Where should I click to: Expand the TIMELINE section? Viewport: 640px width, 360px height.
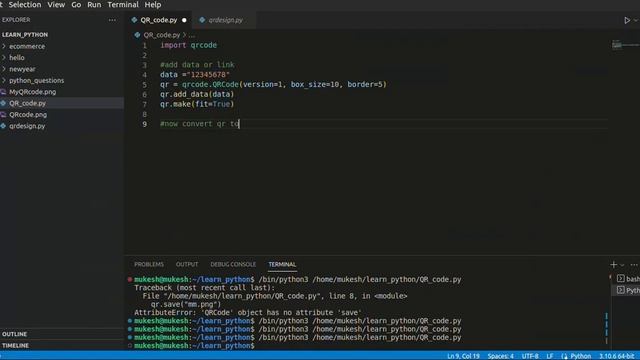(15, 346)
